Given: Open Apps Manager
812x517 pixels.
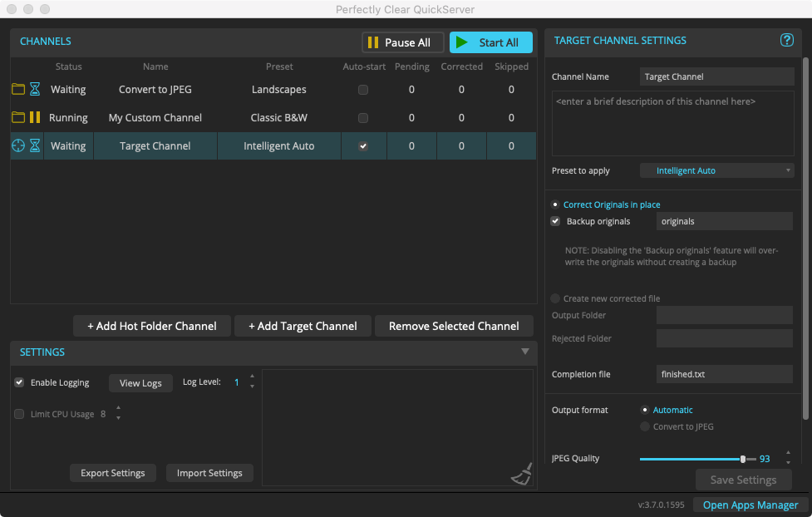Looking at the screenshot, I should tap(750, 505).
